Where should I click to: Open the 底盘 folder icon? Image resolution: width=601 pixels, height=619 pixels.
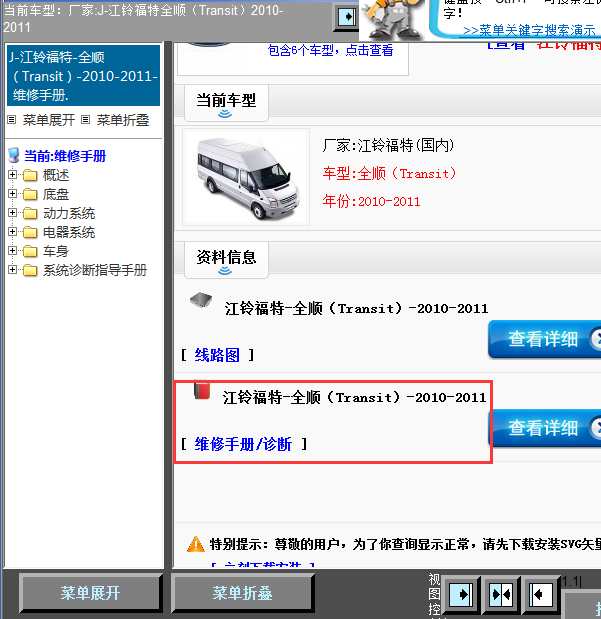[30, 194]
